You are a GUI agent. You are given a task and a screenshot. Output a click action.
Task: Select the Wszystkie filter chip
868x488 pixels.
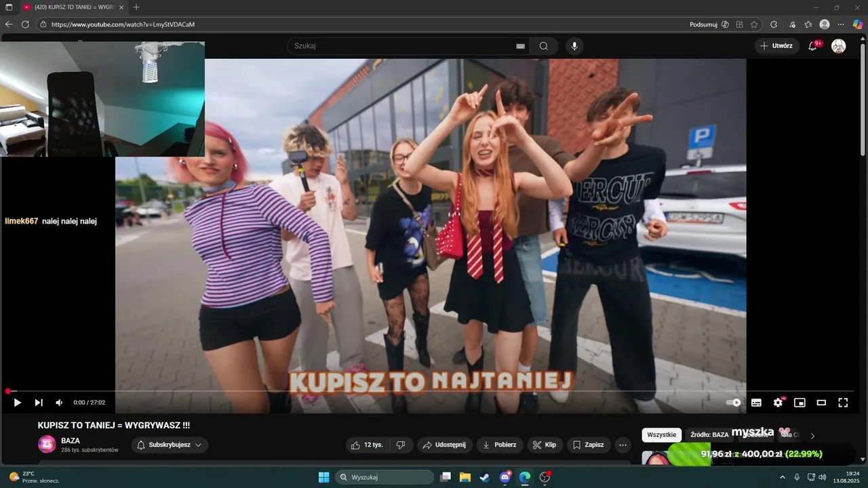pos(662,435)
